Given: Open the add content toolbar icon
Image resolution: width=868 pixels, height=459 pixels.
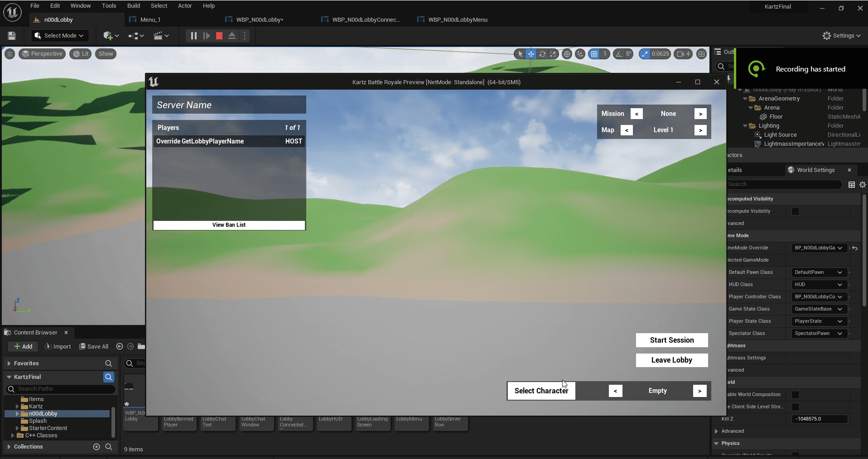Looking at the screenshot, I should (x=111, y=36).
